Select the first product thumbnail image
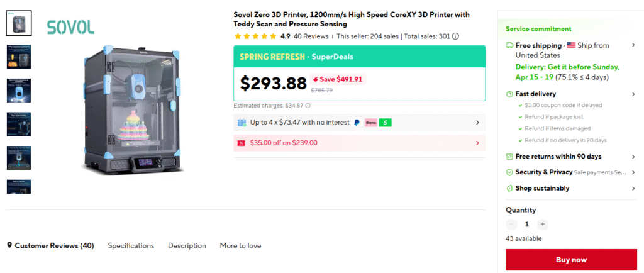Viewport: 644px width, 273px height. click(x=18, y=23)
